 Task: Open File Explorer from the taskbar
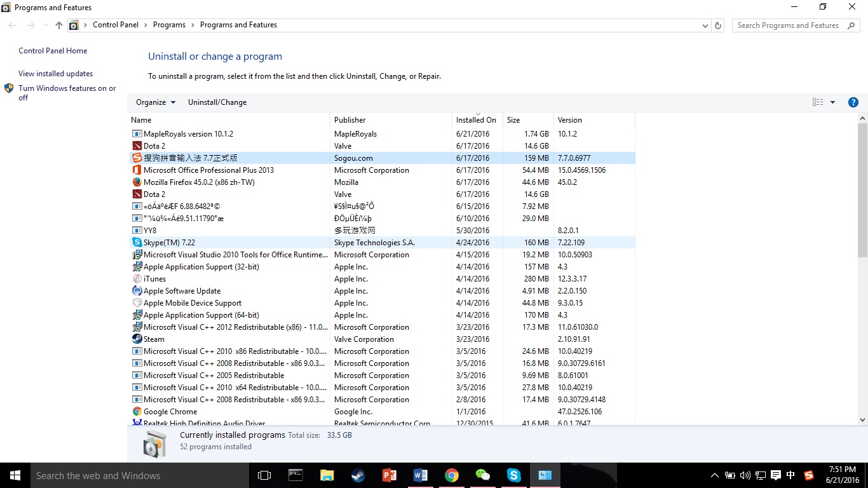click(327, 475)
